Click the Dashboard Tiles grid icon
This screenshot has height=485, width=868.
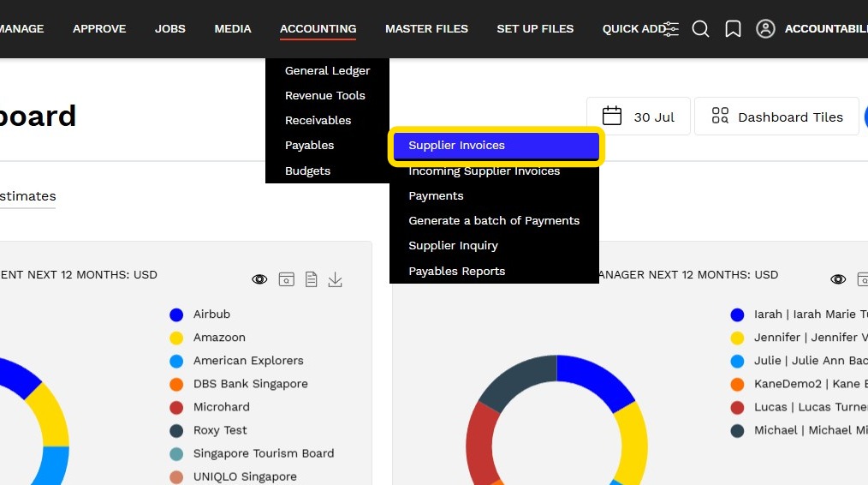coord(720,116)
